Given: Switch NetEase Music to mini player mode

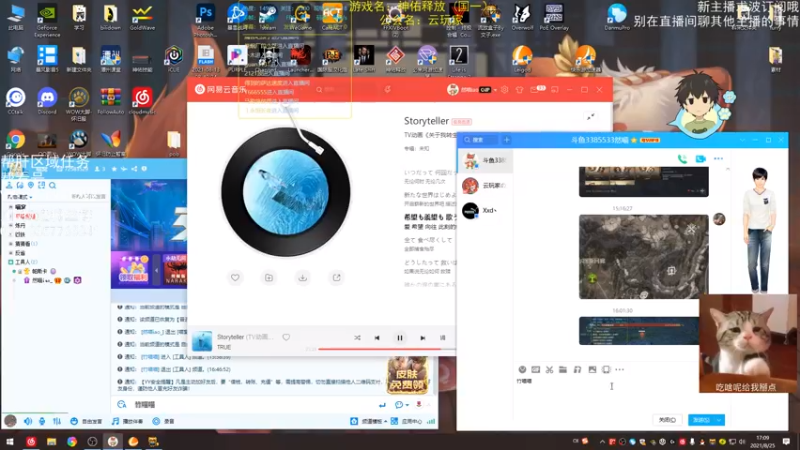Looking at the screenshot, I should [555, 89].
